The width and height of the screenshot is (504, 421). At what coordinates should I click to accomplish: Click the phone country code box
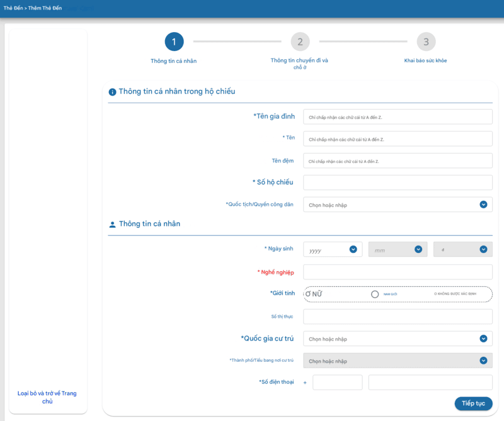(x=338, y=383)
